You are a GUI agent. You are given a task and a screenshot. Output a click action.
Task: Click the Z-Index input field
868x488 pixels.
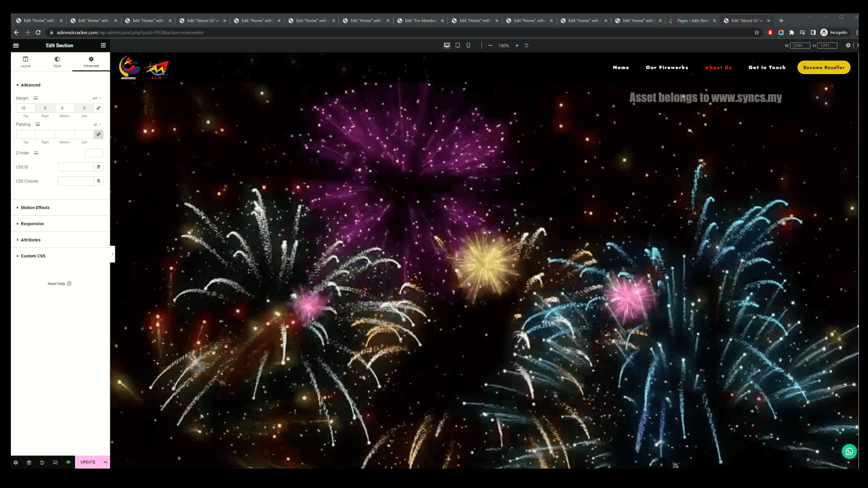(x=94, y=153)
